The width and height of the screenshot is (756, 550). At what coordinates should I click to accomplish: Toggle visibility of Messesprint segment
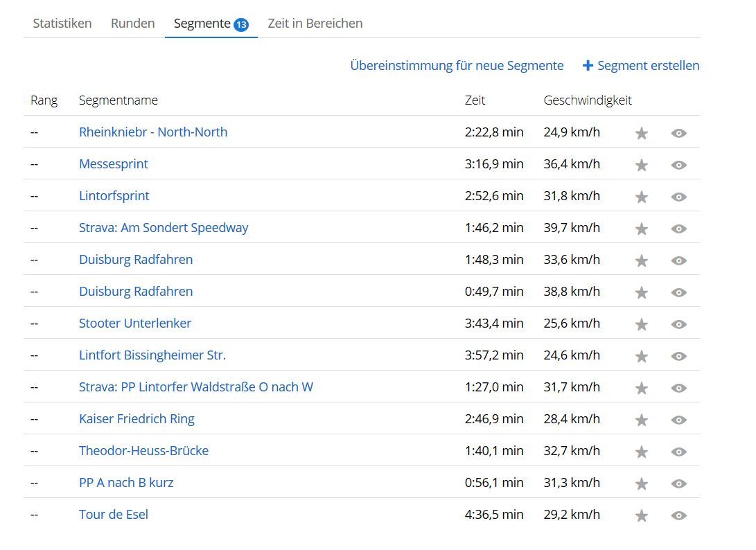coord(679,165)
